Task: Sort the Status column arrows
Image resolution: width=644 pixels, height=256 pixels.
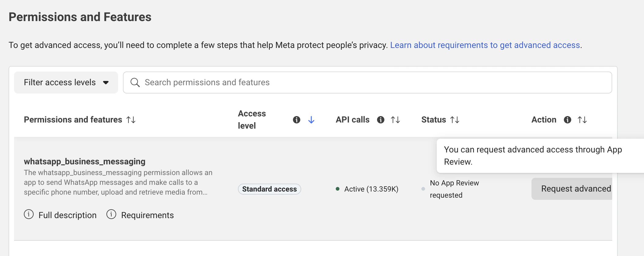Action: (x=455, y=120)
